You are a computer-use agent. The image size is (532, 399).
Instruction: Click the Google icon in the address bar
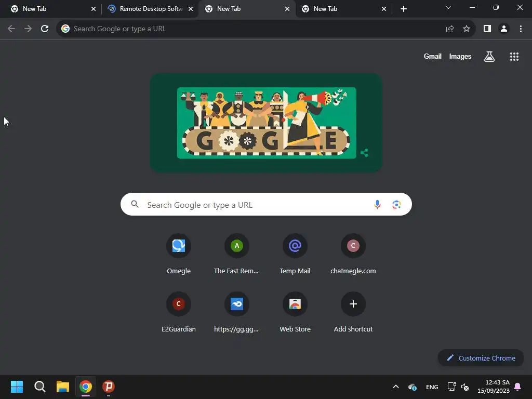(65, 29)
